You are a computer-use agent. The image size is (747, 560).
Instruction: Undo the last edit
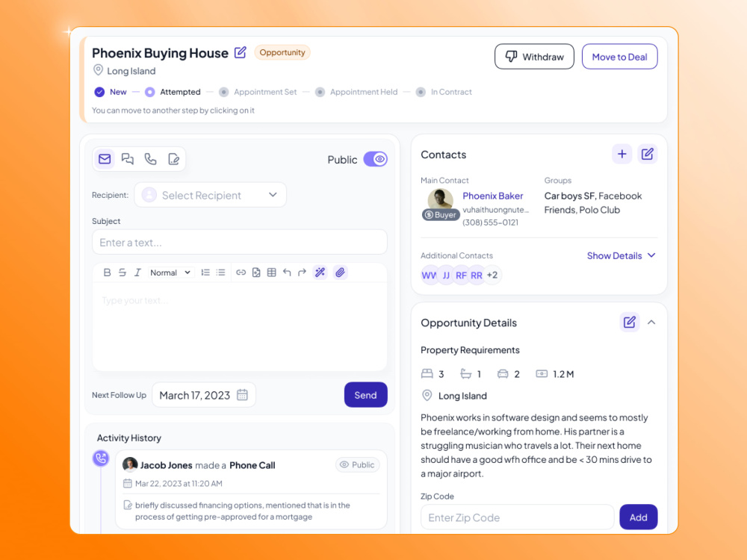coord(287,273)
